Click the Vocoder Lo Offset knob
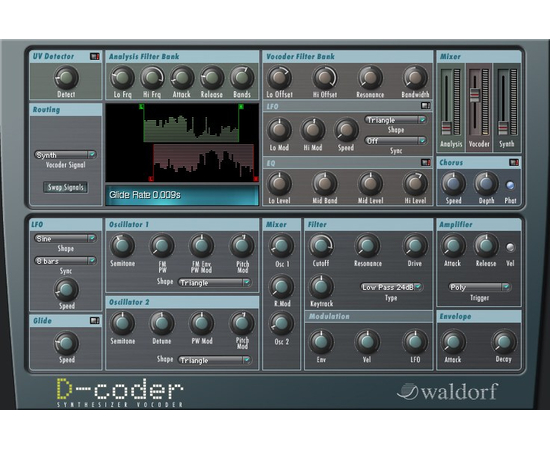 [x=279, y=78]
